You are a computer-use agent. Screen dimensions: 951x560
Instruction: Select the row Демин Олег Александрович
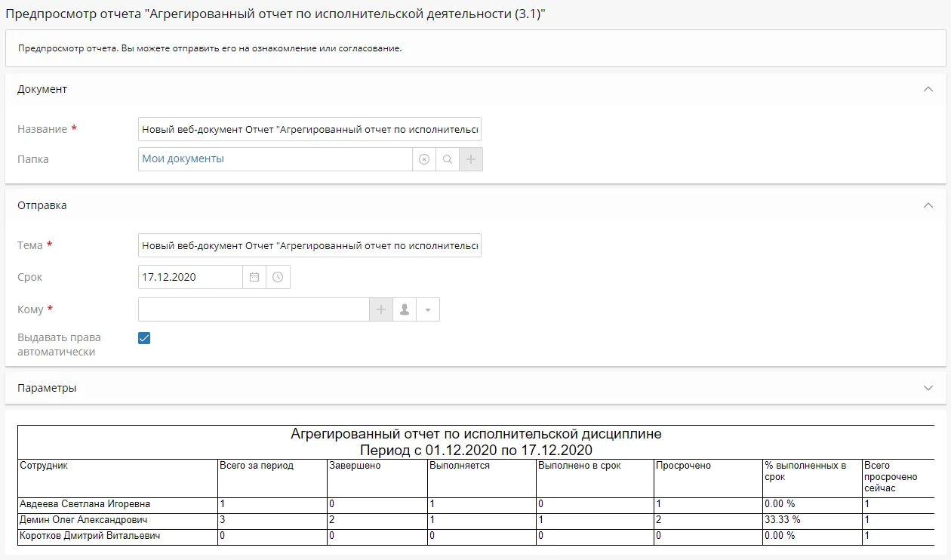click(x=475, y=520)
